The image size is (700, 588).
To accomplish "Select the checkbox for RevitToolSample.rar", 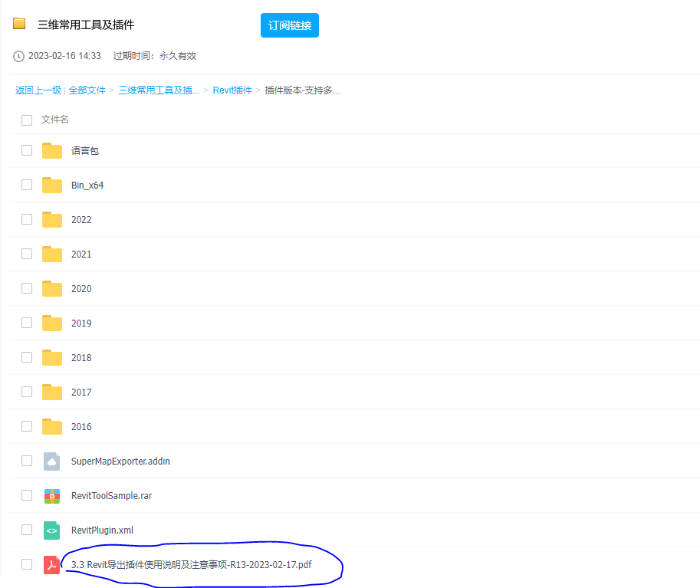I will [27, 495].
